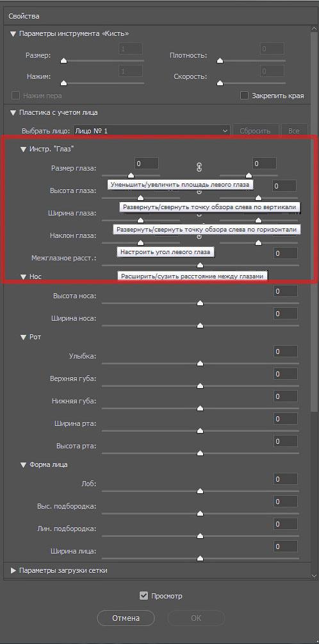
Task: Click the Наклон глаза label
Action: [73, 236]
